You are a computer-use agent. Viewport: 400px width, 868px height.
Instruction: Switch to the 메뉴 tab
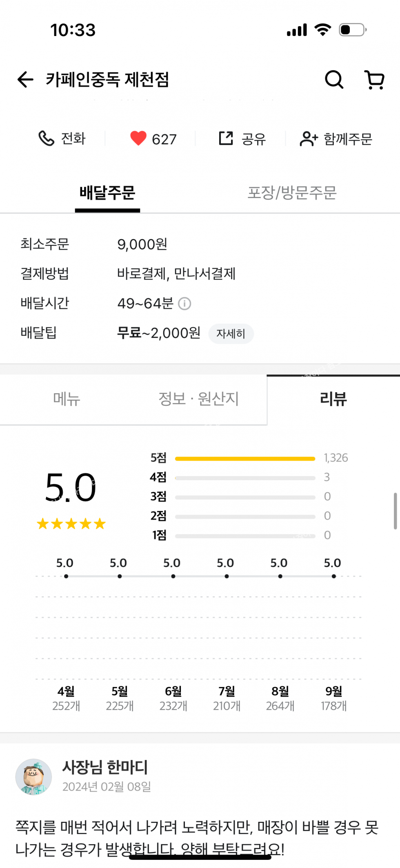pos(67,399)
